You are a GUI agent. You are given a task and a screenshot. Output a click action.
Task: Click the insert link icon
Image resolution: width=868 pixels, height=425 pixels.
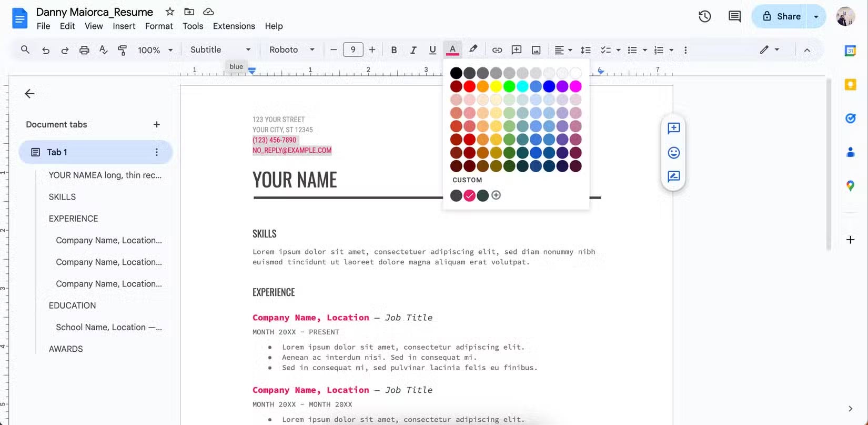(x=497, y=50)
